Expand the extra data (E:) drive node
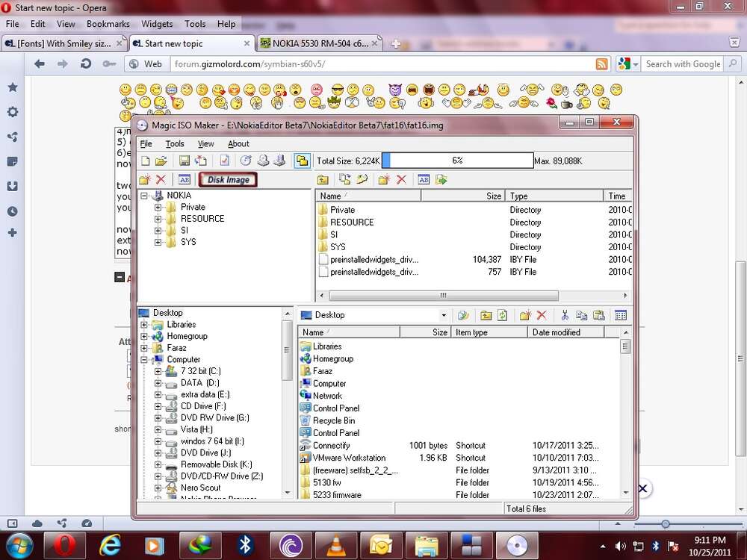Image resolution: width=747 pixels, height=560 pixels. (x=158, y=395)
